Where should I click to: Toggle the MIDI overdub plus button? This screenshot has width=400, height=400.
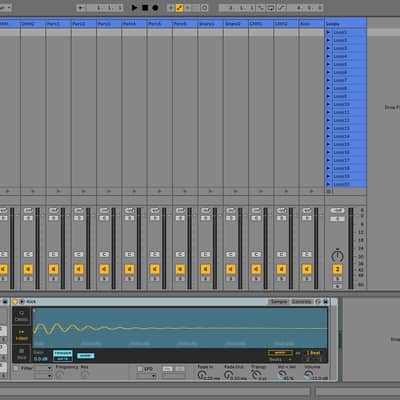pos(170,8)
